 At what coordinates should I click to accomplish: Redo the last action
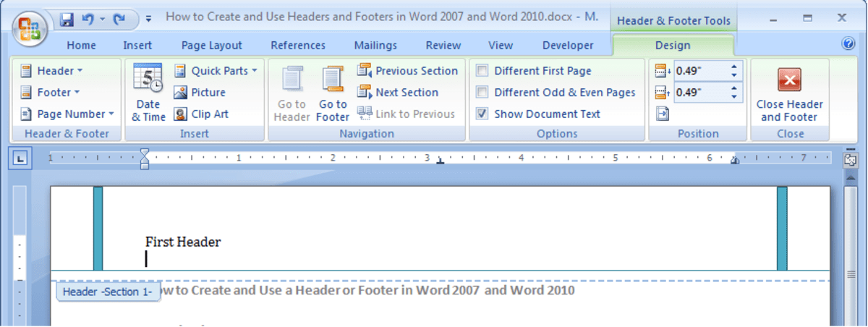click(119, 18)
